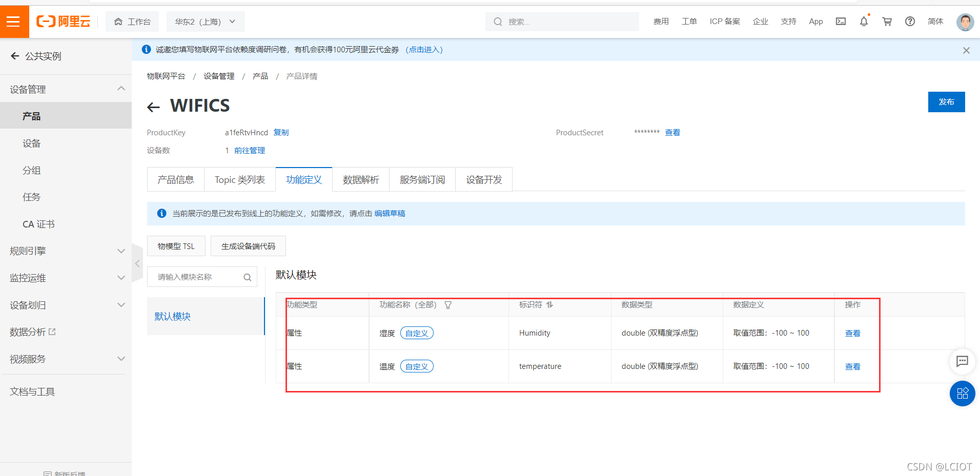Select the 默认模块 module item
This screenshot has width=980, height=476.
pyautogui.click(x=206, y=316)
